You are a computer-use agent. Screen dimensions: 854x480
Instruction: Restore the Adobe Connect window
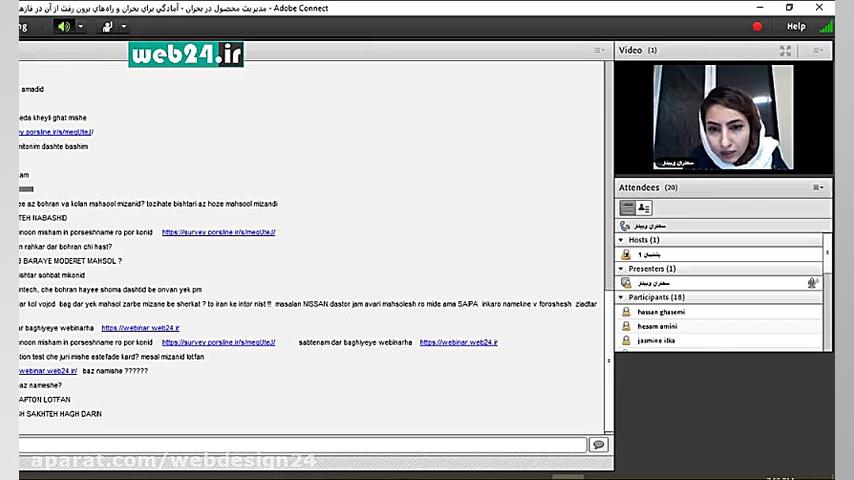(789, 8)
